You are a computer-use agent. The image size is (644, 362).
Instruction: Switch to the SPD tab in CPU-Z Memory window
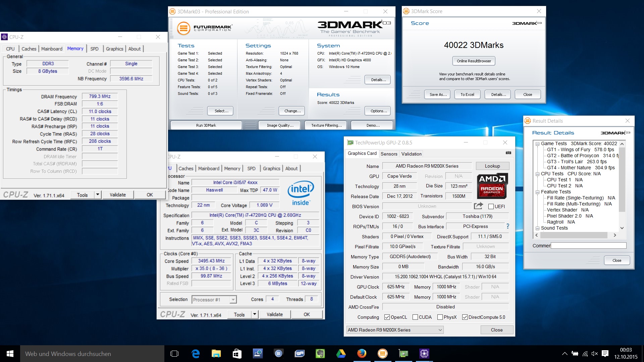(94, 49)
